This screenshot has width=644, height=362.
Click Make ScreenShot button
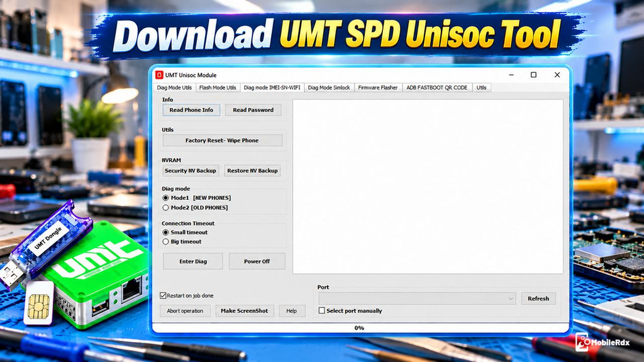(x=245, y=311)
